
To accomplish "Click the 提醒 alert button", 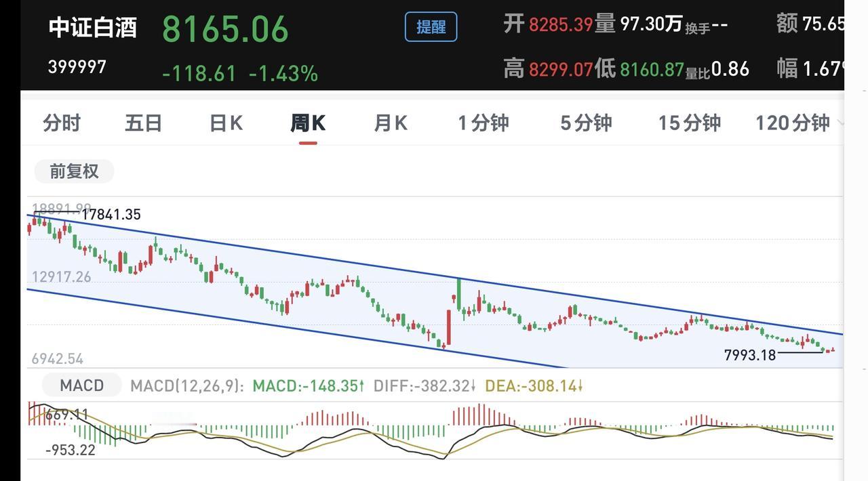I will 431,27.
